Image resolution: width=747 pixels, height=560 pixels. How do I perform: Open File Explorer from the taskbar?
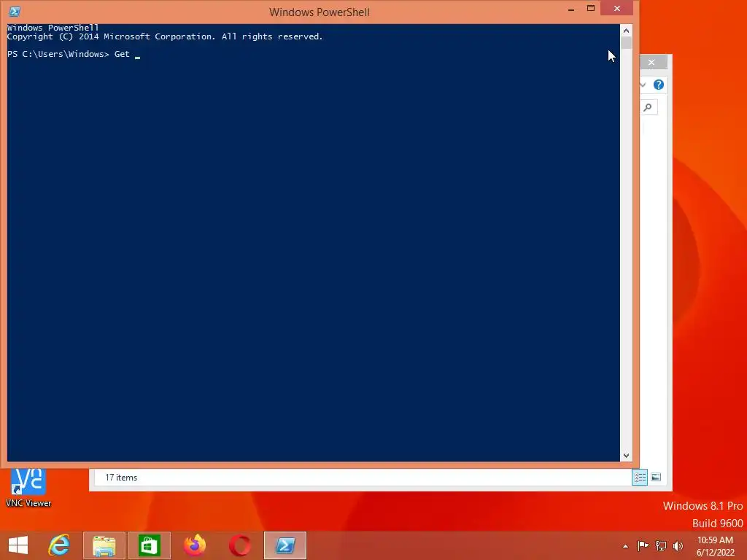[104, 545]
